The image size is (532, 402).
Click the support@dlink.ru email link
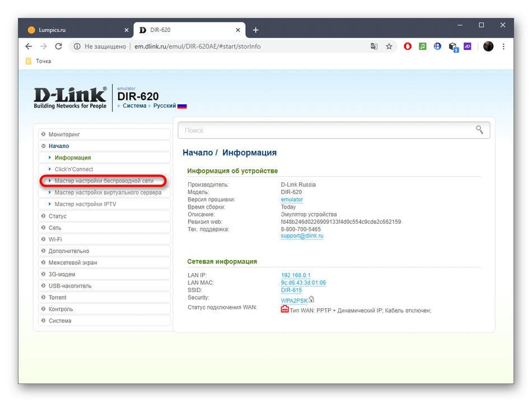[x=302, y=236]
